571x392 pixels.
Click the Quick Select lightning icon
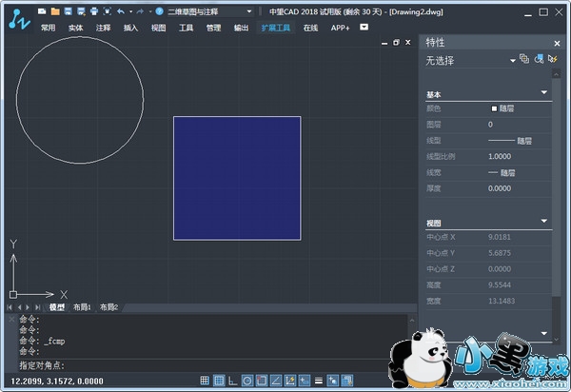pyautogui.click(x=552, y=60)
